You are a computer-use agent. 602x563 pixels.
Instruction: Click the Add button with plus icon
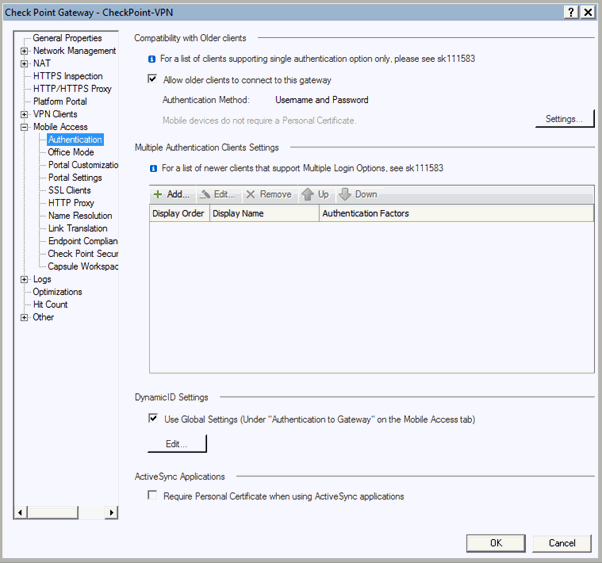pos(171,194)
